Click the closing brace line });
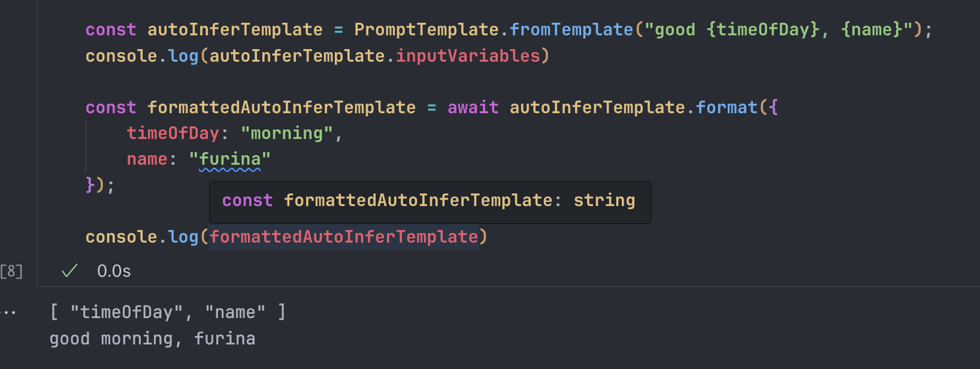Viewport: 980px width, 369px height. point(100,185)
